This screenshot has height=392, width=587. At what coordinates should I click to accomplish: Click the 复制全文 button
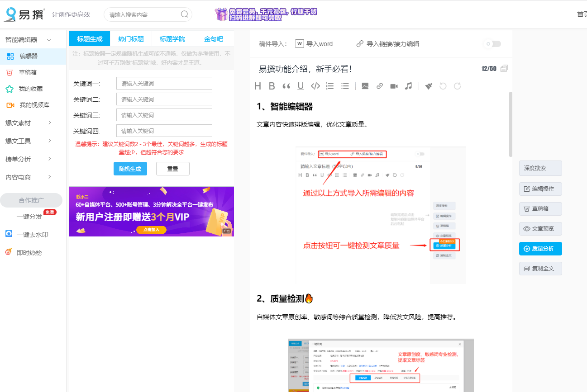point(540,269)
